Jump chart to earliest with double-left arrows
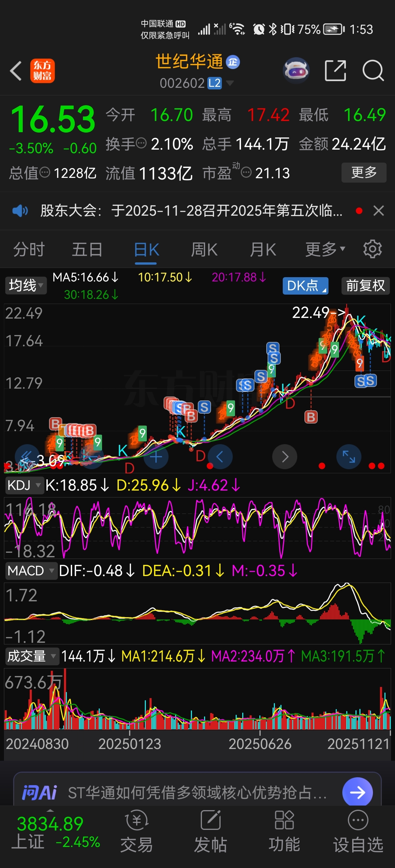 click(x=27, y=457)
